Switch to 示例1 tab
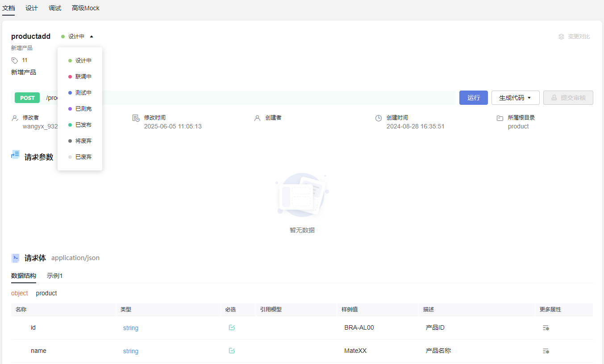This screenshot has width=604, height=364. pyautogui.click(x=54, y=276)
